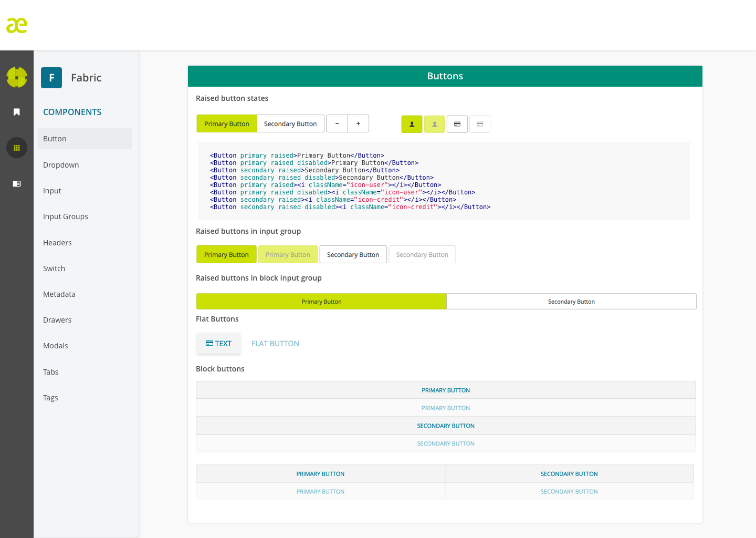
Task: Click the Fabric 'F' logo tile
Action: (x=51, y=78)
